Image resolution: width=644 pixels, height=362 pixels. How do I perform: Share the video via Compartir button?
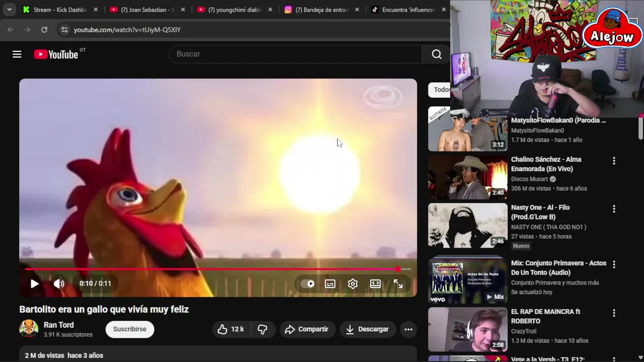[x=306, y=329]
